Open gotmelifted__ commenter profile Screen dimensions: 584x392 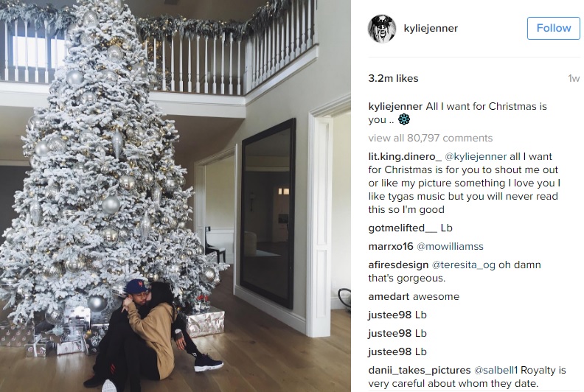[403, 228]
